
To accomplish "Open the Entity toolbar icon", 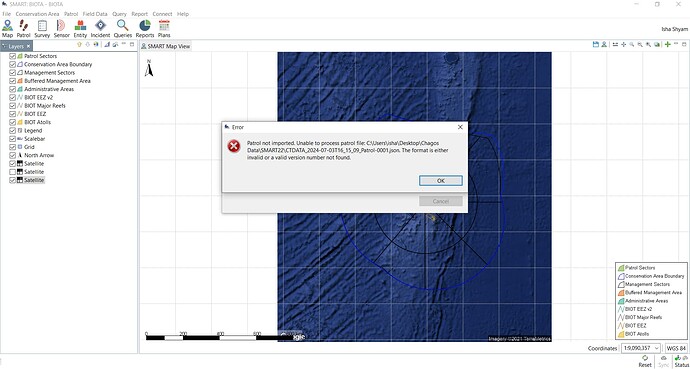I will click(x=81, y=29).
